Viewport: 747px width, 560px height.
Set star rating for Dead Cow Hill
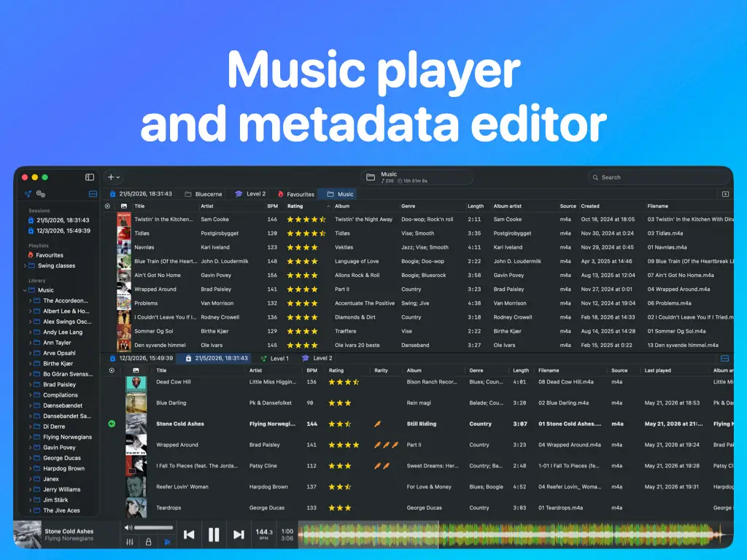coord(344,382)
